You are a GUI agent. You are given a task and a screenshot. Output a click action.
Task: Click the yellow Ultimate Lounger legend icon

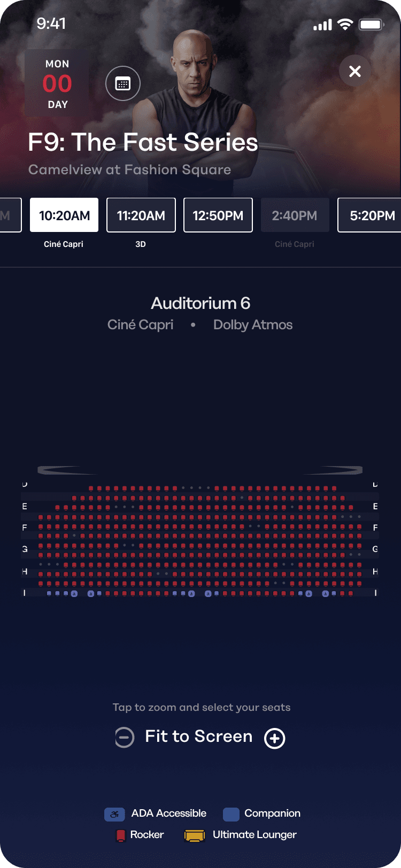coord(195,835)
